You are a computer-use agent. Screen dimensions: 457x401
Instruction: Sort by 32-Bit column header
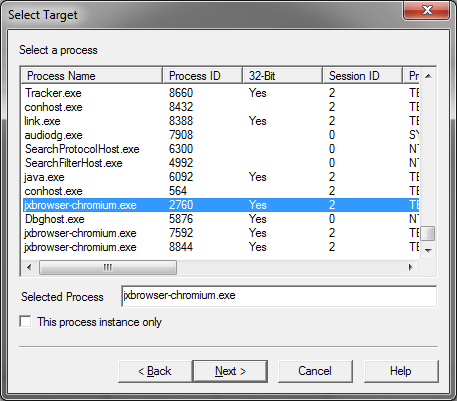coord(283,76)
